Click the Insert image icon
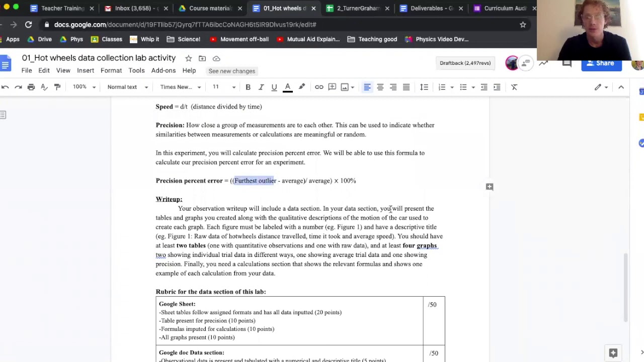Image resolution: width=644 pixels, height=362 pixels. click(x=345, y=87)
